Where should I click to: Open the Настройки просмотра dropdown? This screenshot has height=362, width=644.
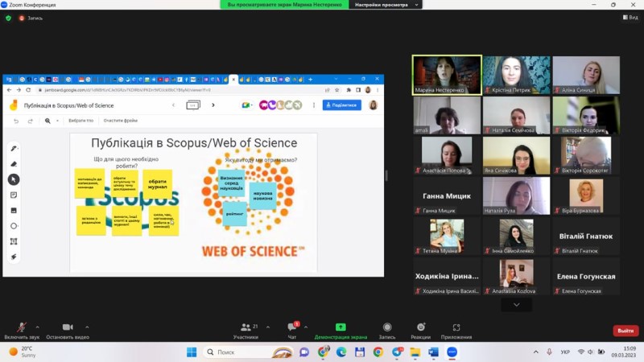point(386,5)
